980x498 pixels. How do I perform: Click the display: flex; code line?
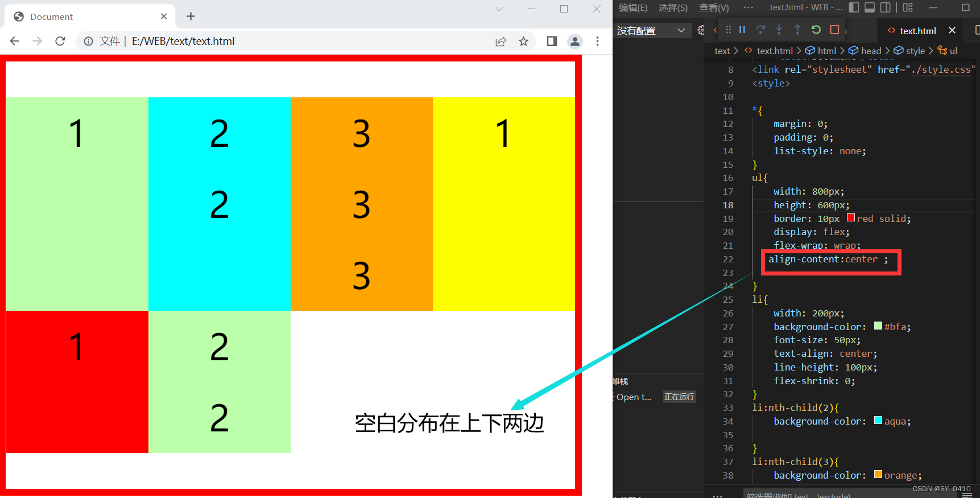(811, 232)
